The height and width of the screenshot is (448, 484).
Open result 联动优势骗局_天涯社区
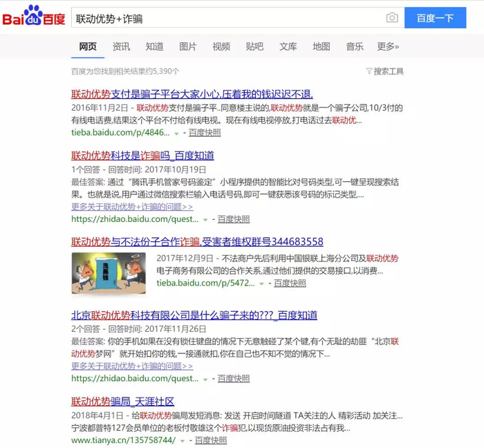click(x=122, y=401)
